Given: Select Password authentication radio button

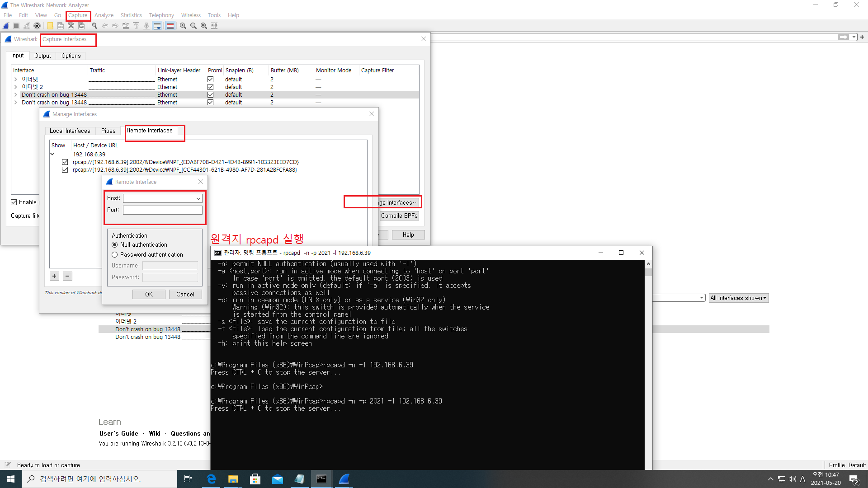Looking at the screenshot, I should tap(115, 255).
